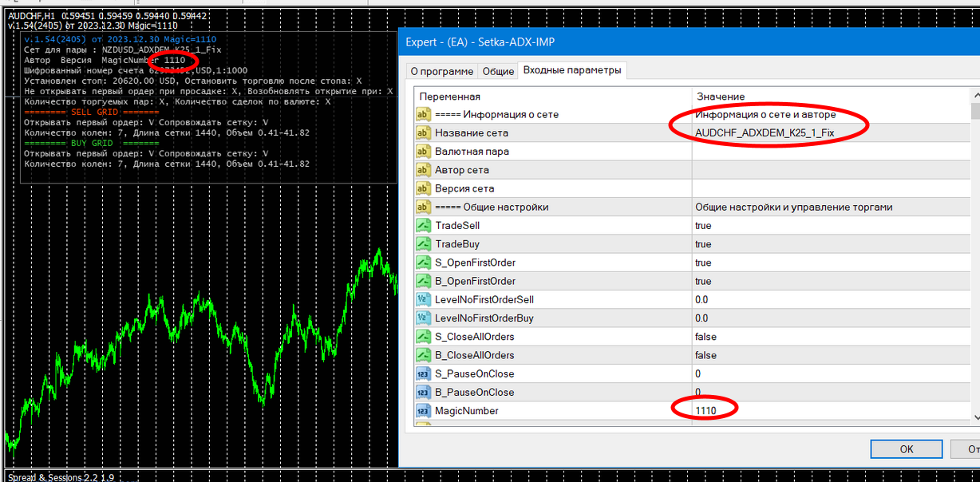The width and height of the screenshot is (980, 482).
Task: Select the empty Валютная пара value cell
Action: pyautogui.click(x=831, y=151)
